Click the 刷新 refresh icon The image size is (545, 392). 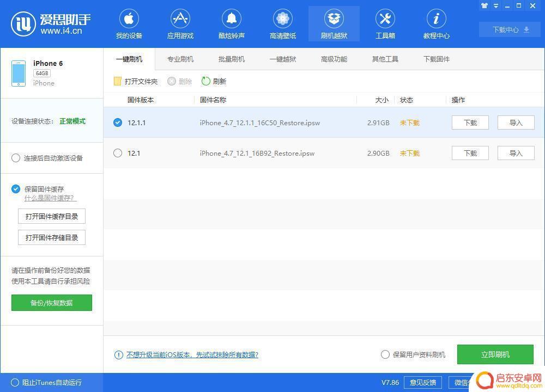pyautogui.click(x=206, y=81)
